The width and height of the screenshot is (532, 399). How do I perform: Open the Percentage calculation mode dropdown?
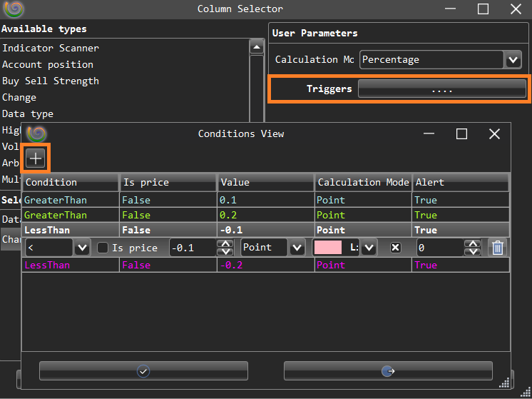(513, 60)
